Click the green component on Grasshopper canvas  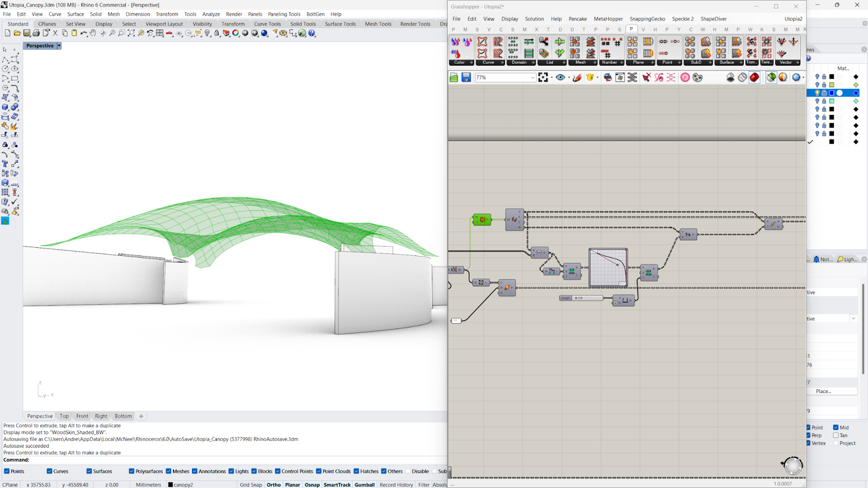pyautogui.click(x=482, y=220)
